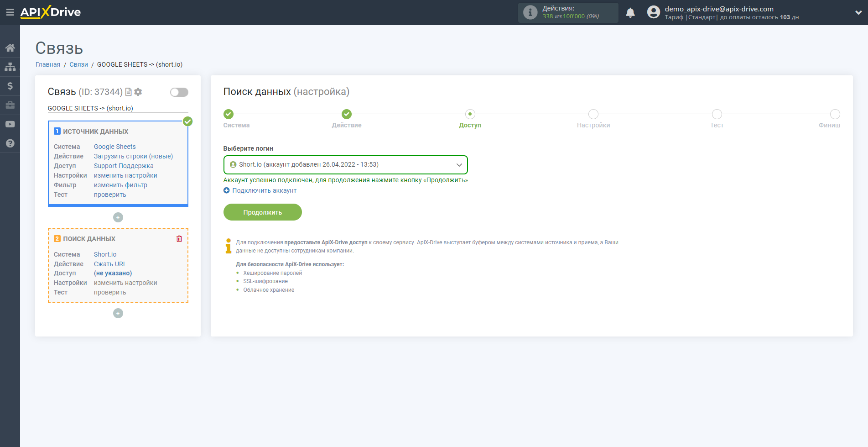Open Google Sheets system link
Screen dimensions: 868x447
pyautogui.click(x=115, y=147)
